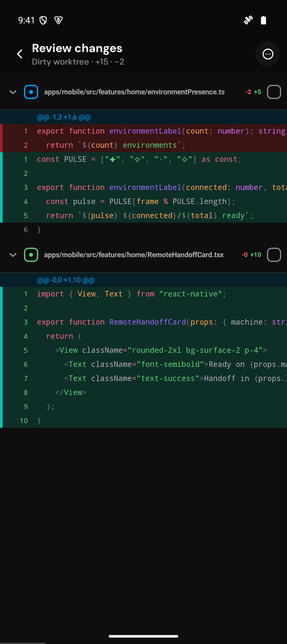287x644 pixels.
Task: Tap the 9:41 clock in status bar
Action: click(x=26, y=20)
